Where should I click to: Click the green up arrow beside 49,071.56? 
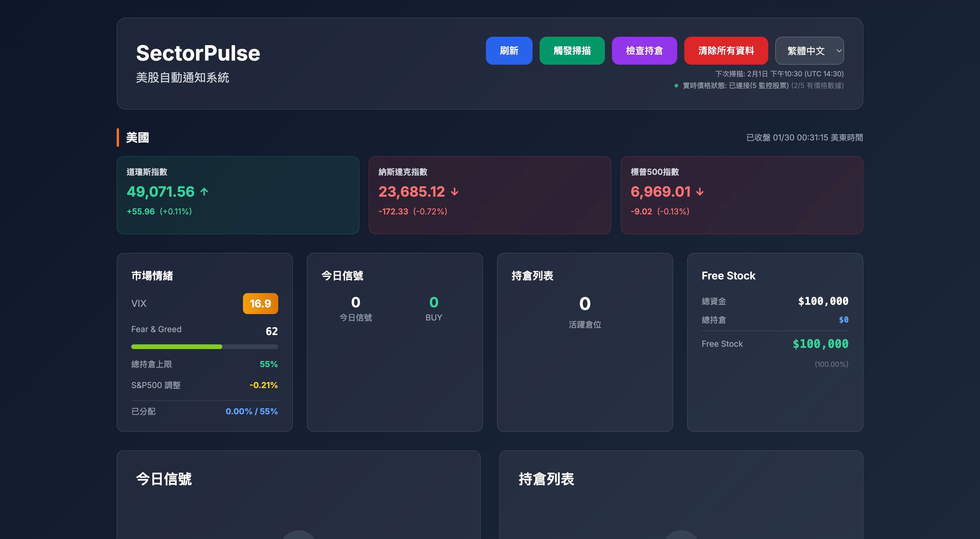tap(204, 192)
